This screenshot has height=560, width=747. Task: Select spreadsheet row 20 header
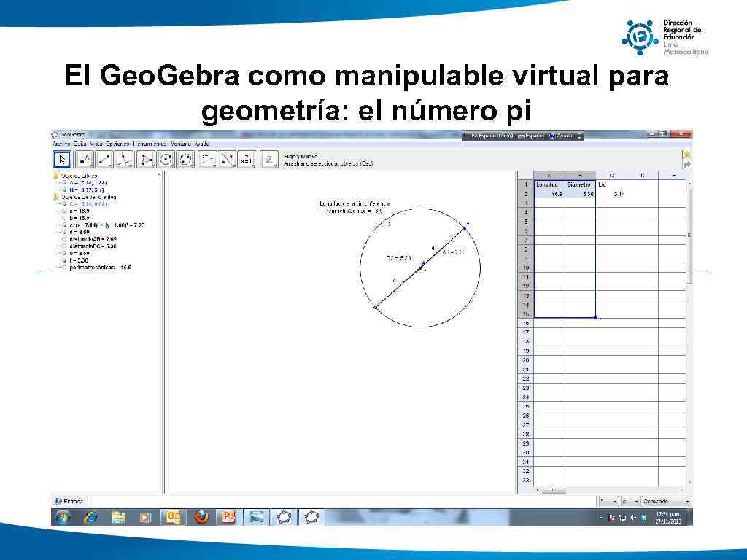[526, 360]
